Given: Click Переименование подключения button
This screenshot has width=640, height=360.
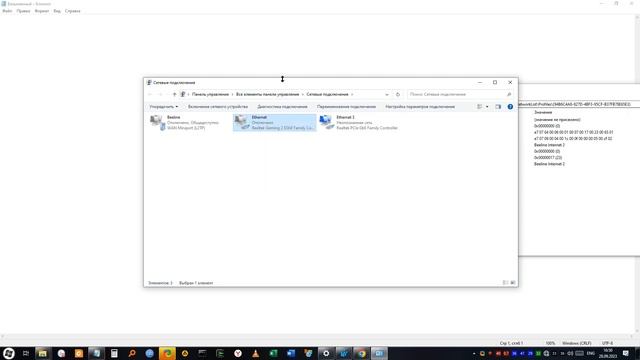Looking at the screenshot, I should [x=346, y=107].
